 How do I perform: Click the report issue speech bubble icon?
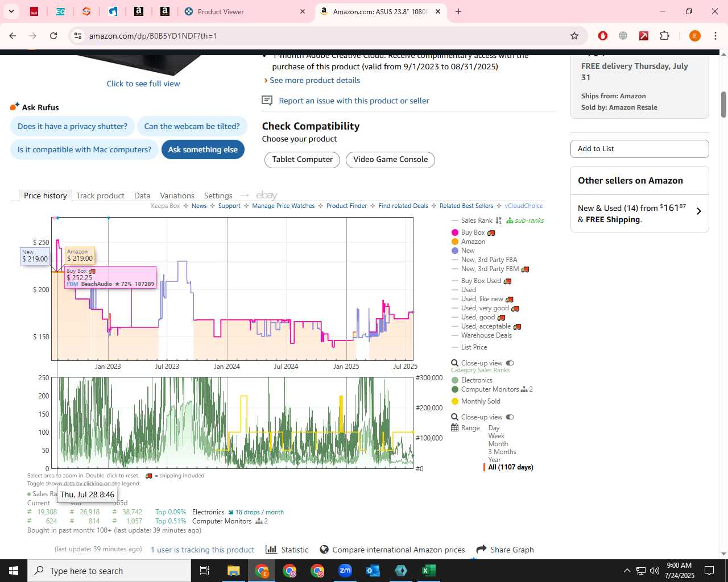(267, 101)
